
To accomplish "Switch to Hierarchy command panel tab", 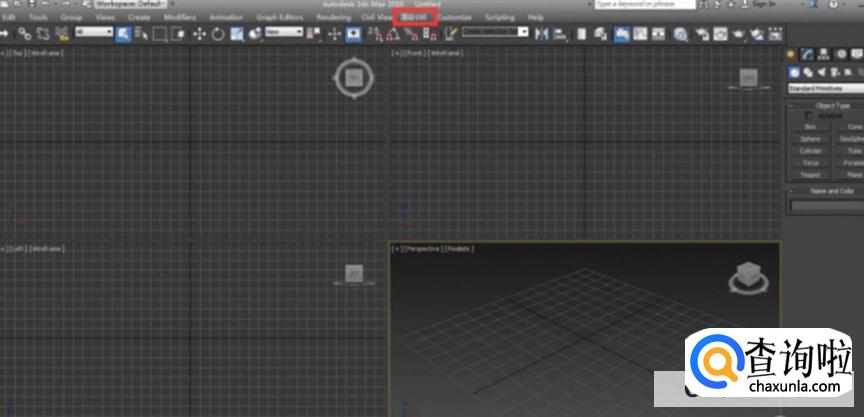I will tap(824, 53).
